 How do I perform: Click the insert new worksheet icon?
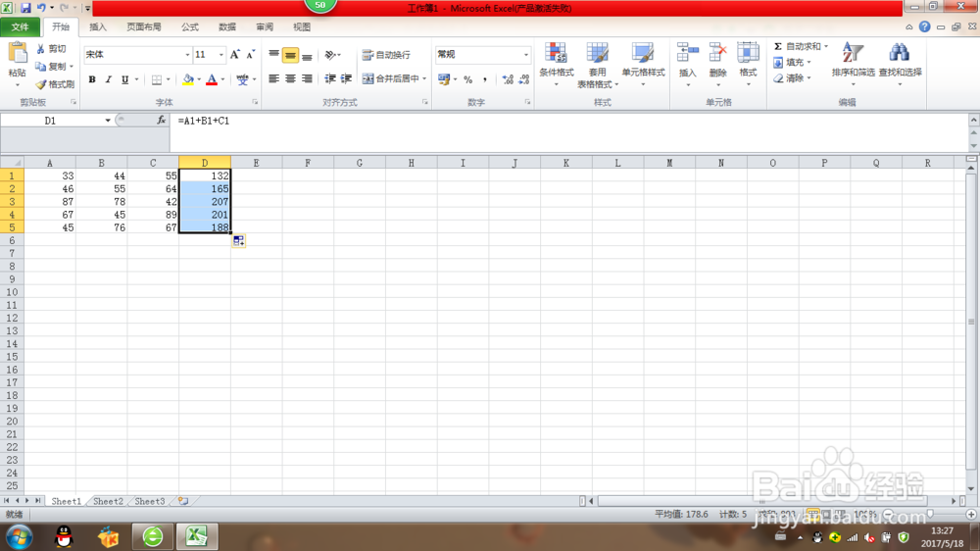[x=183, y=501]
